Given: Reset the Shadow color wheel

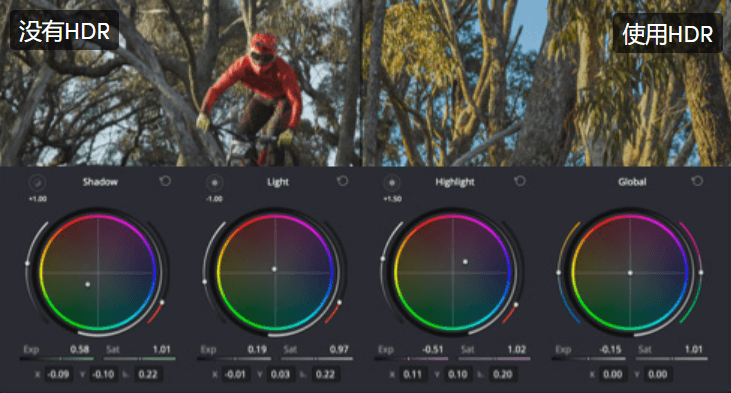Looking at the screenshot, I should point(165,181).
